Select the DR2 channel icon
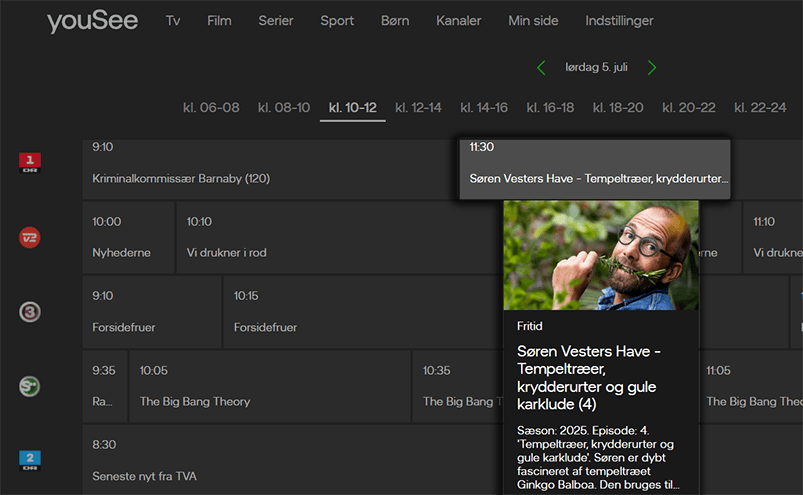Image resolution: width=803 pixels, height=495 pixels. coord(31,460)
